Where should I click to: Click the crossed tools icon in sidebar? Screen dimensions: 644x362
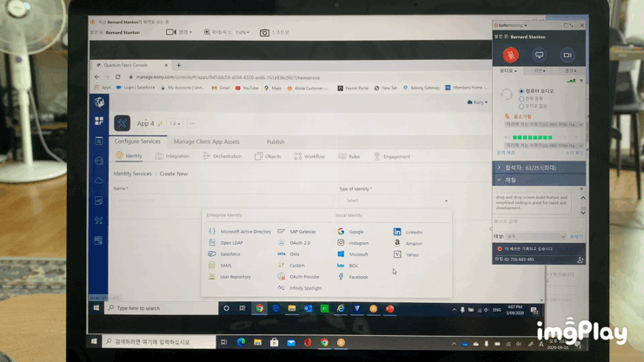[x=98, y=220]
